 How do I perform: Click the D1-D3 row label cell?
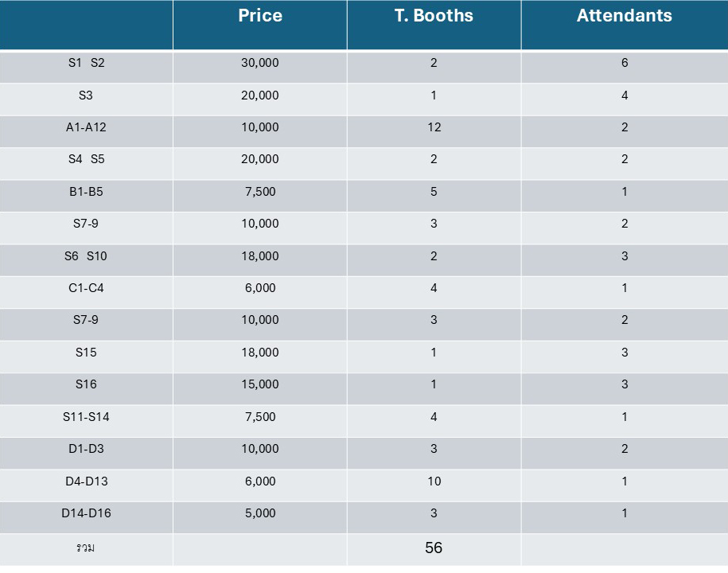tap(87, 449)
